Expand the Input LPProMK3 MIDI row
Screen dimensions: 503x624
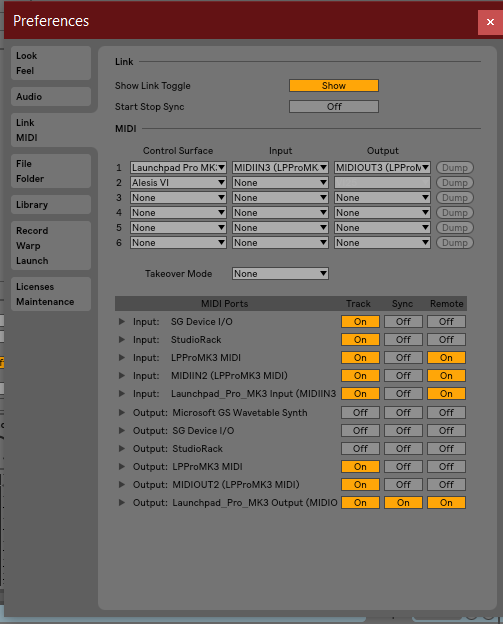122,357
